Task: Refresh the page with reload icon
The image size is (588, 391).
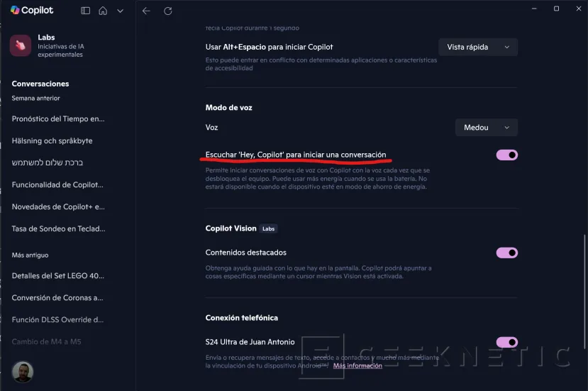Action: click(168, 11)
